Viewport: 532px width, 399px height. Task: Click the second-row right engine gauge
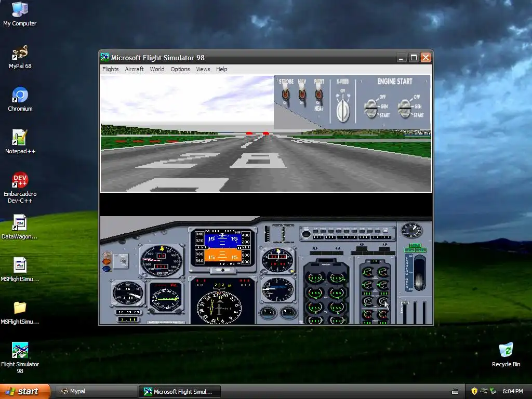click(x=337, y=293)
